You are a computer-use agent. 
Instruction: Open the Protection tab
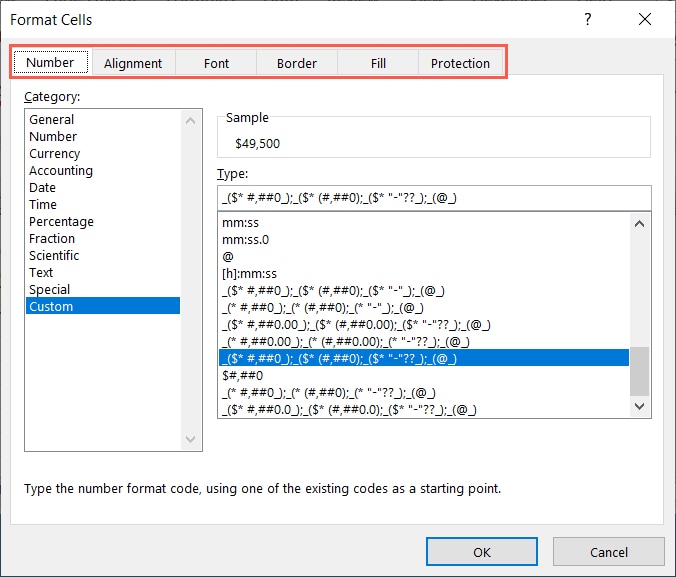[x=460, y=63]
